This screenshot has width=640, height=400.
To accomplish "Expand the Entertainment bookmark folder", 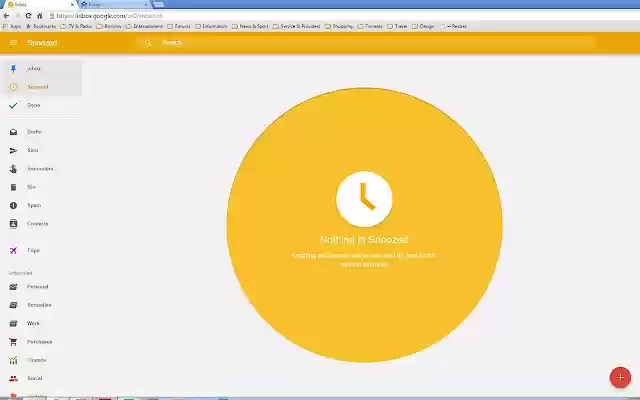I will (144, 26).
